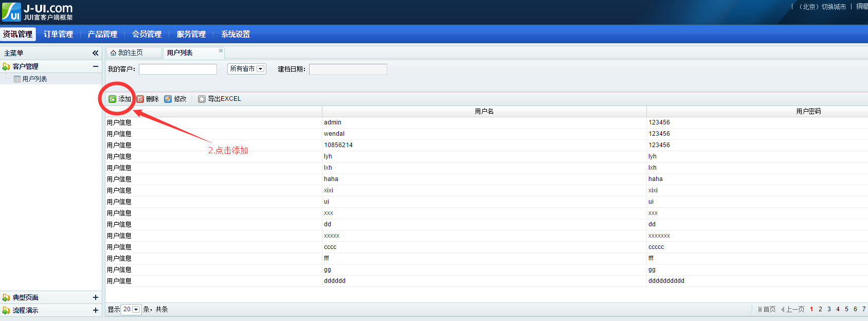868x321 pixels.
Task: Go to page 6 in pagination
Action: click(x=855, y=309)
